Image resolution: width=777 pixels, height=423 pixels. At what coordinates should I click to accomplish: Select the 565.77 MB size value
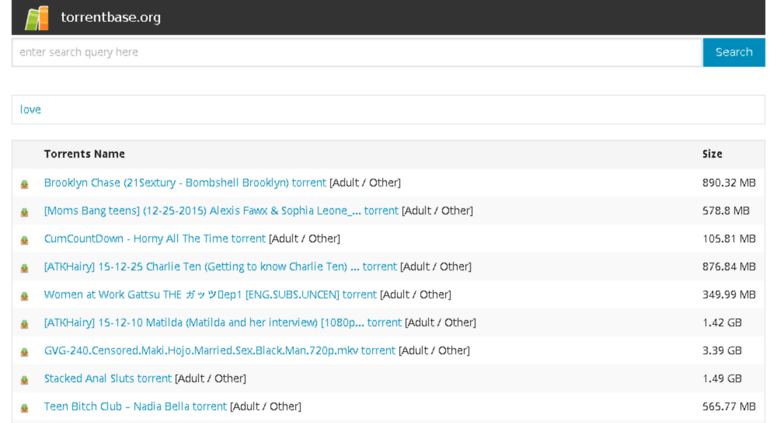coord(728,407)
